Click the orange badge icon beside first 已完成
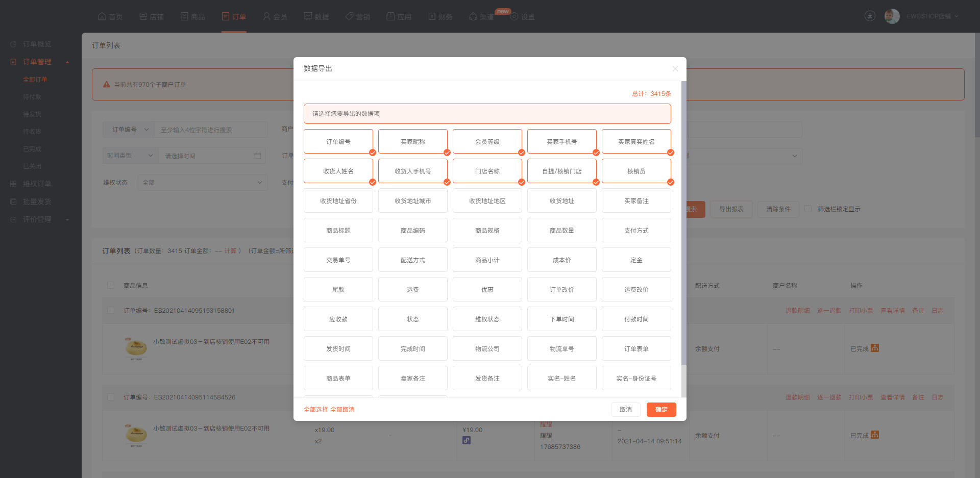This screenshot has height=478, width=980. [875, 348]
